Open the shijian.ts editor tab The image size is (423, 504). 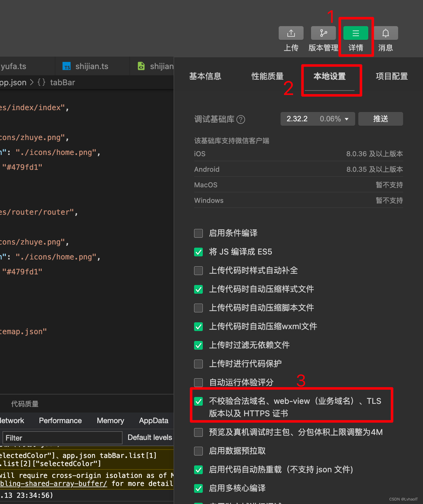coord(92,66)
